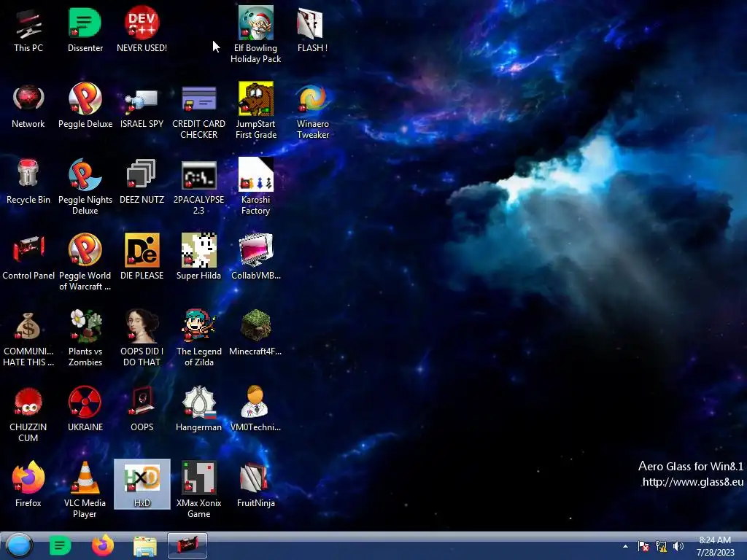Select the ISRAEL SPY shortcut

(x=142, y=106)
